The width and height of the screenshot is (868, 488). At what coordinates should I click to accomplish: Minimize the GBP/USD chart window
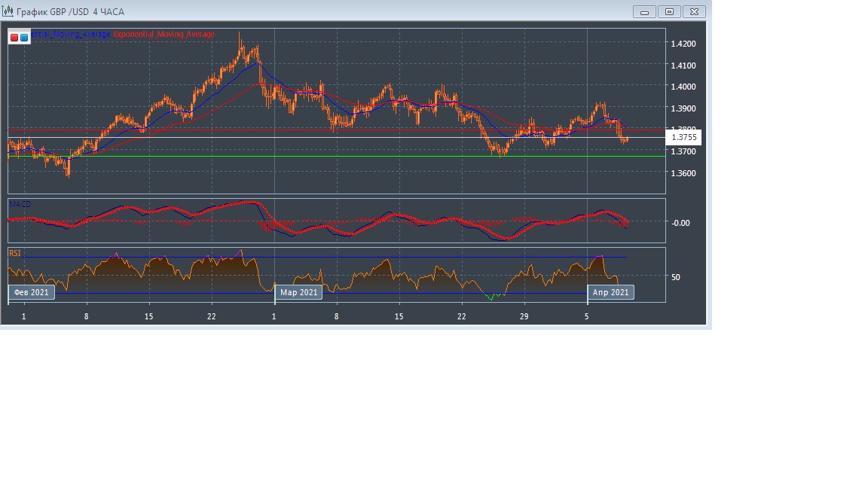pyautogui.click(x=644, y=11)
